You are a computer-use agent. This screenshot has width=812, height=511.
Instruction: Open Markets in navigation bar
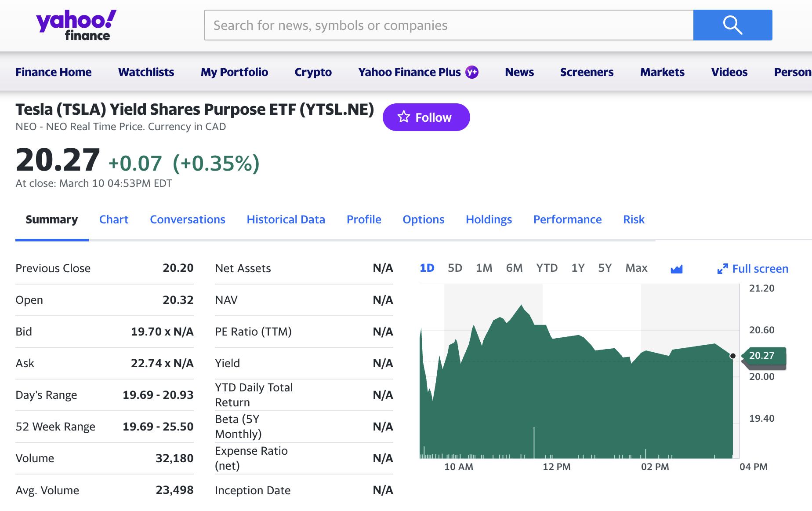tap(662, 72)
